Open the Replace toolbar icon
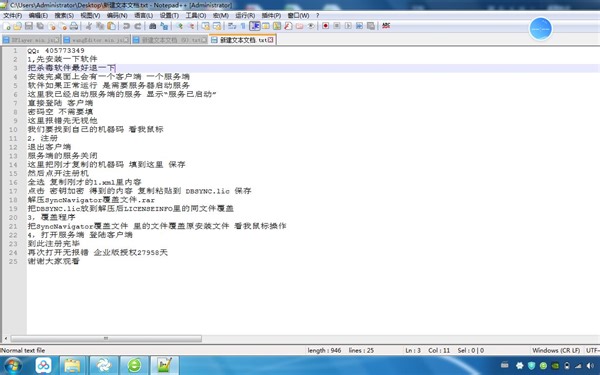 point(164,26)
